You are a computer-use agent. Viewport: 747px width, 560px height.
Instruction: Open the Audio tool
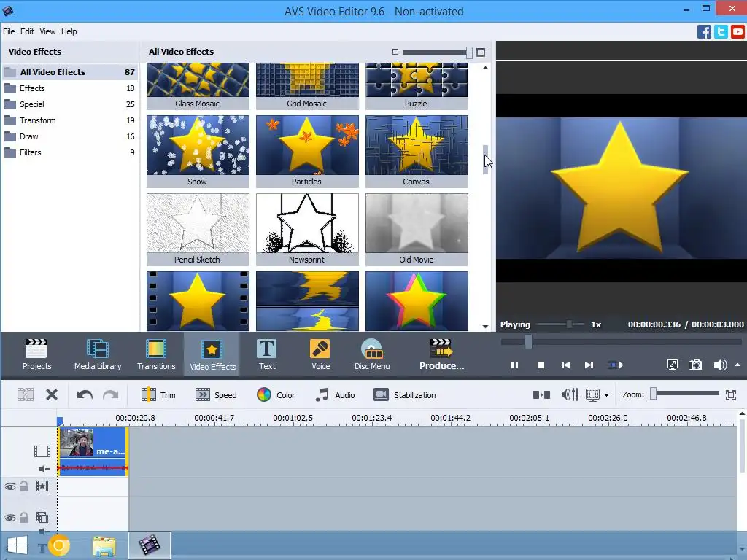click(336, 394)
